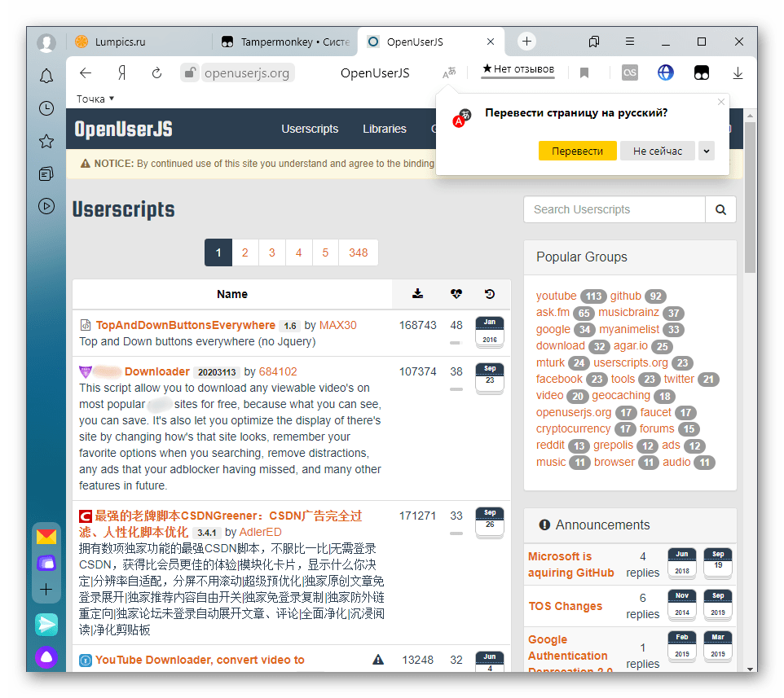Open collections icon in sidebar
The image size is (784, 698).
click(46, 173)
